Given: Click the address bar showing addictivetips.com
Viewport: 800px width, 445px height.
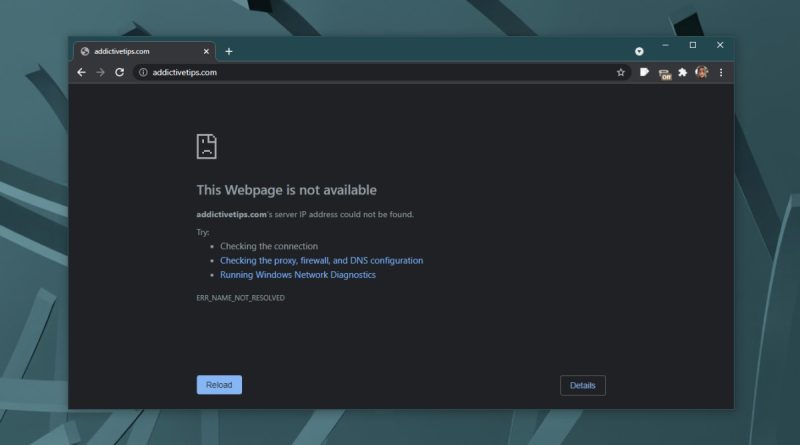Looking at the screenshot, I should (x=382, y=72).
